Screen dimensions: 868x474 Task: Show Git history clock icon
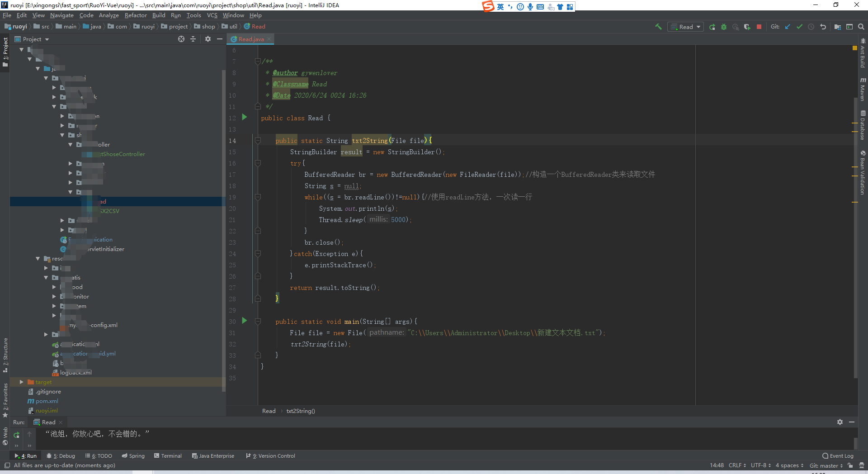coord(811,27)
